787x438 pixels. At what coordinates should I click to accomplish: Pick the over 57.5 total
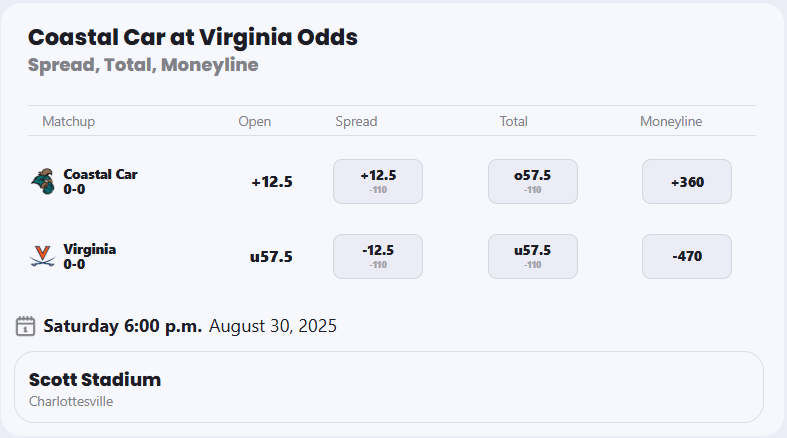[x=533, y=181]
